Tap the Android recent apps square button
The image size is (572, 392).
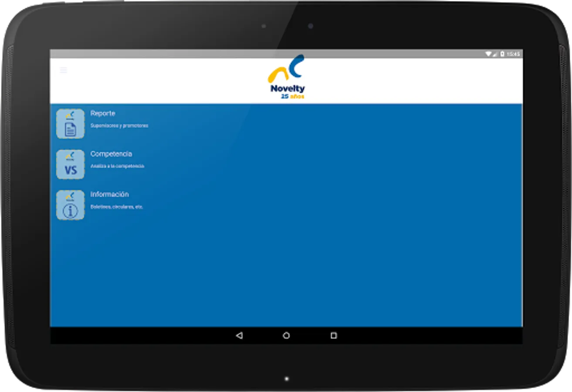point(334,336)
